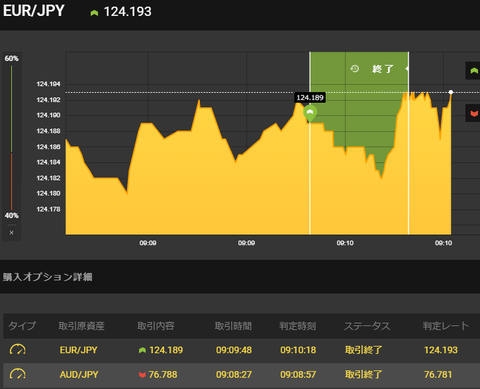The image size is (480, 389).
Task: Click the green entry marker pin on chart
Action: coord(310,114)
